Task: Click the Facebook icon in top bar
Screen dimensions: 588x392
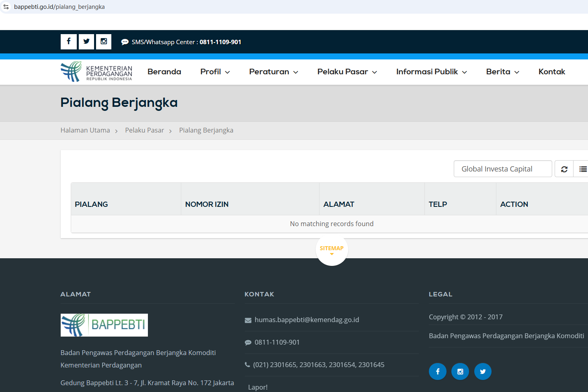Action: (x=69, y=42)
